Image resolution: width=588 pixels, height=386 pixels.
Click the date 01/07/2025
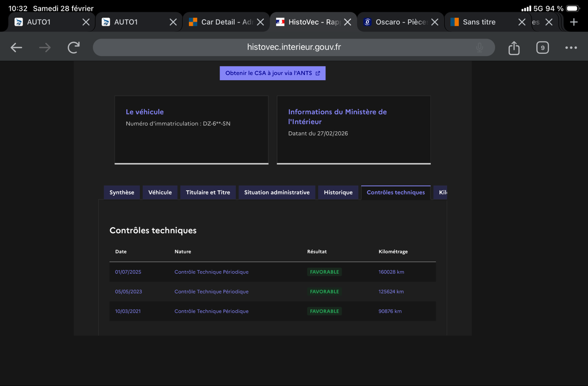[128, 272]
